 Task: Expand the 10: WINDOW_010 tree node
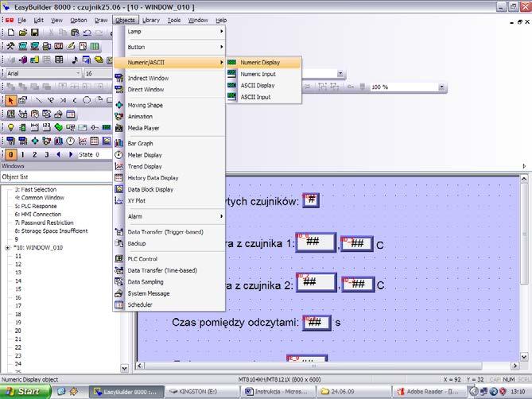7,248
